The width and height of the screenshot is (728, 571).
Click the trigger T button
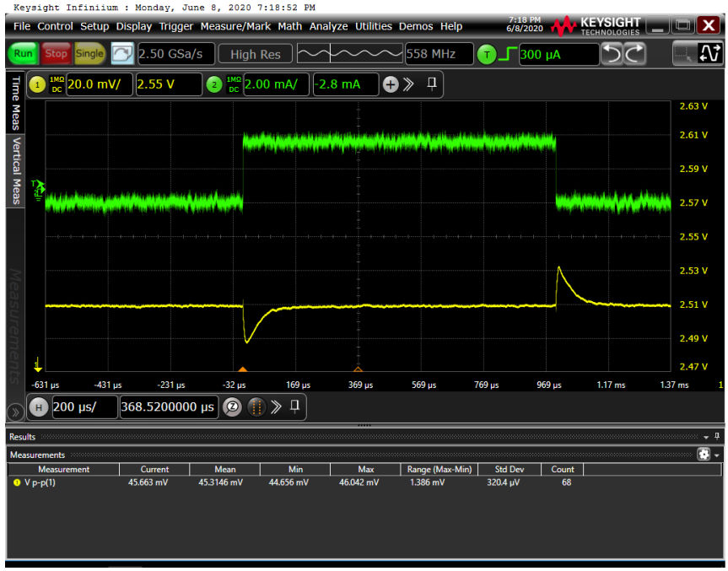(x=487, y=55)
